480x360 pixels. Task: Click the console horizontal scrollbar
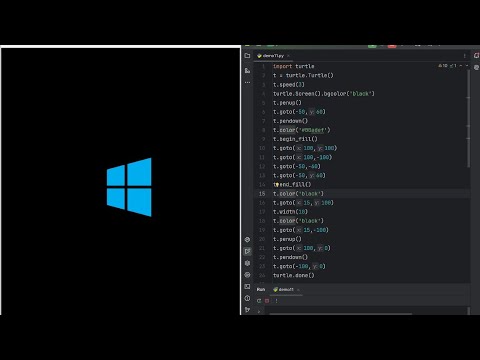[341, 314]
